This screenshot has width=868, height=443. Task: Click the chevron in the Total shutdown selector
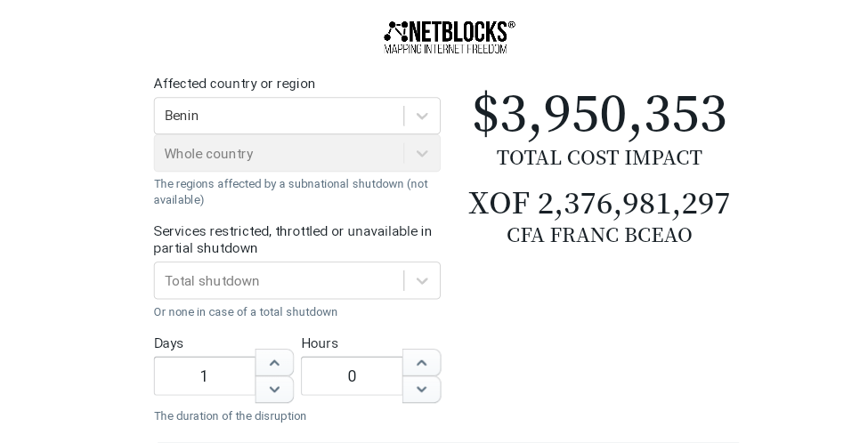click(x=422, y=281)
